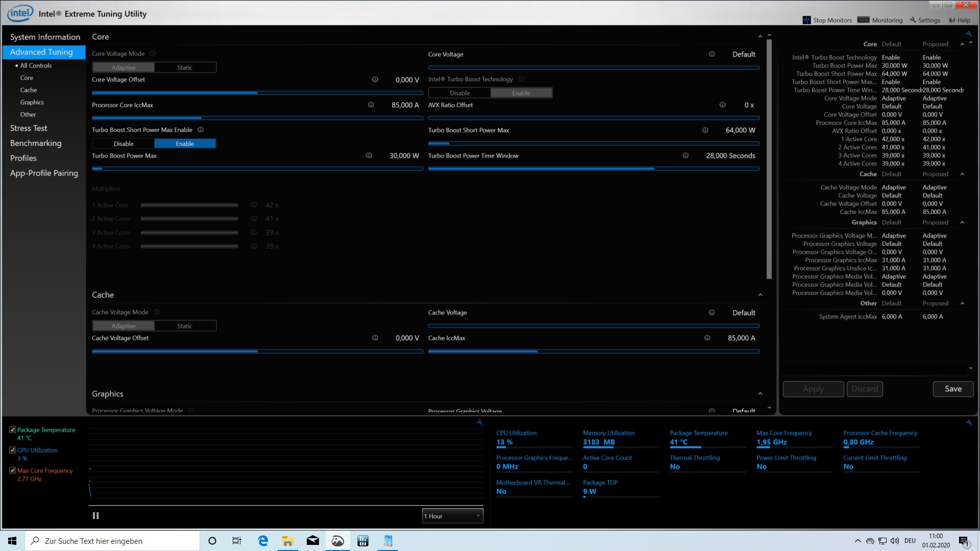Enable Turbo Boost Short Power Max

point(185,144)
